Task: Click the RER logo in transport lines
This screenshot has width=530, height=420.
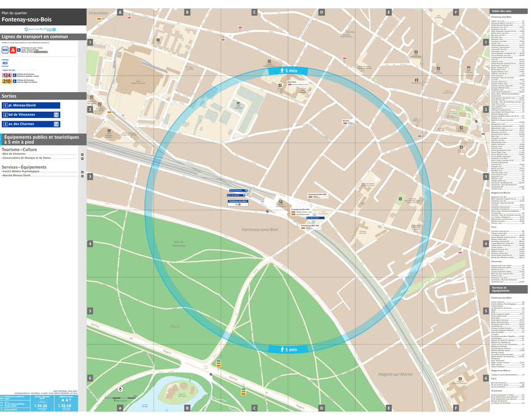Action: point(5,50)
